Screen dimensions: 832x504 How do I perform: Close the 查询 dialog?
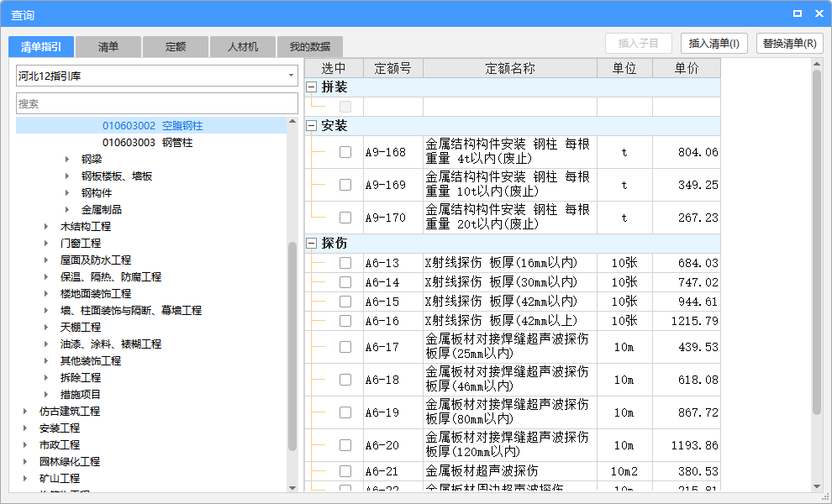[x=819, y=13]
